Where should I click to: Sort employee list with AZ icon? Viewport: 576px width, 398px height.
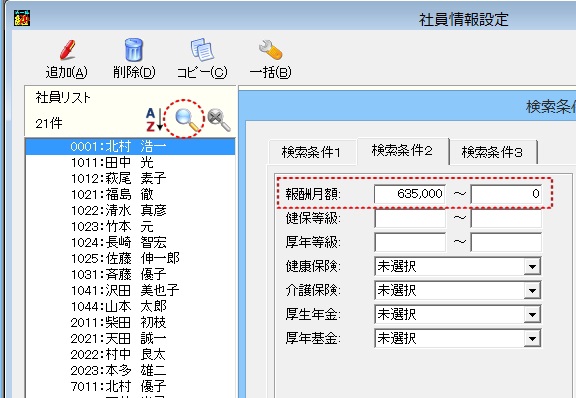pos(154,120)
